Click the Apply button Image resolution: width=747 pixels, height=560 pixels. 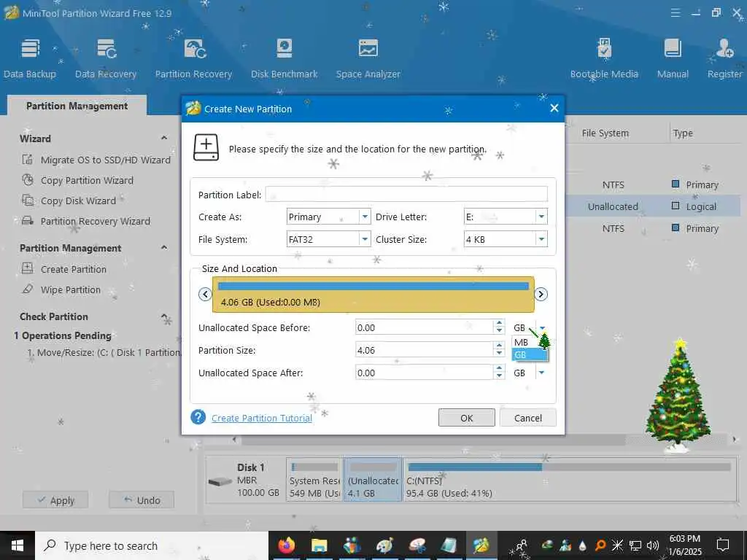55,500
